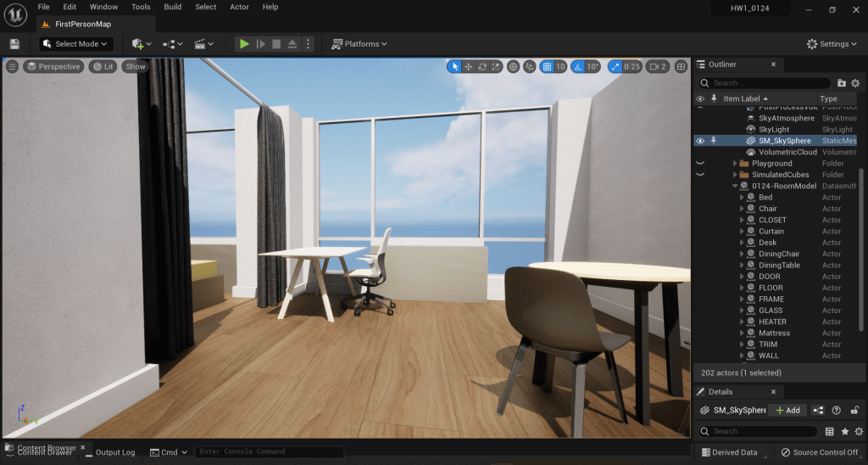
Task: Toggle rotation angle snapping
Action: (x=578, y=67)
